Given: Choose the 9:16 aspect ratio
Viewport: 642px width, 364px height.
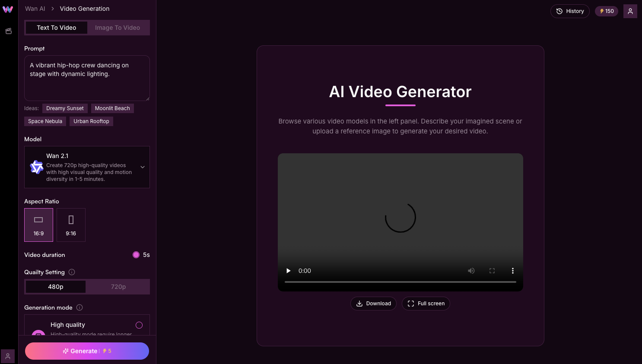Looking at the screenshot, I should 71,225.
